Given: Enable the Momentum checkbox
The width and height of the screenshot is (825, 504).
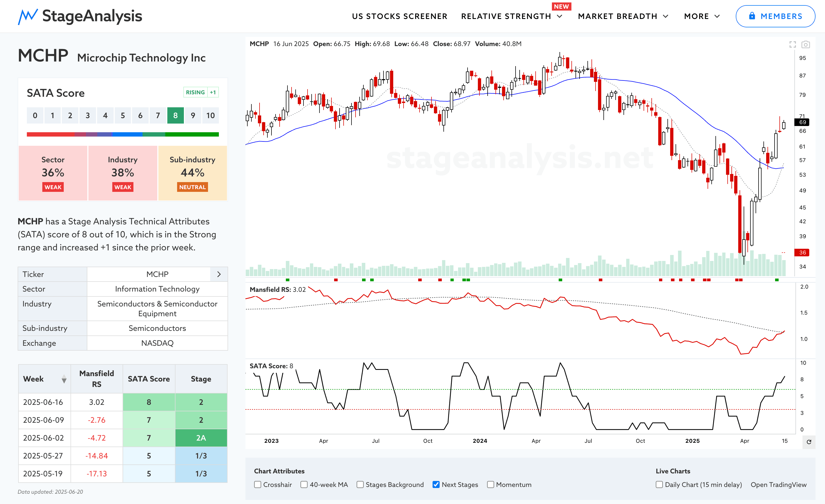Looking at the screenshot, I should coord(491,484).
